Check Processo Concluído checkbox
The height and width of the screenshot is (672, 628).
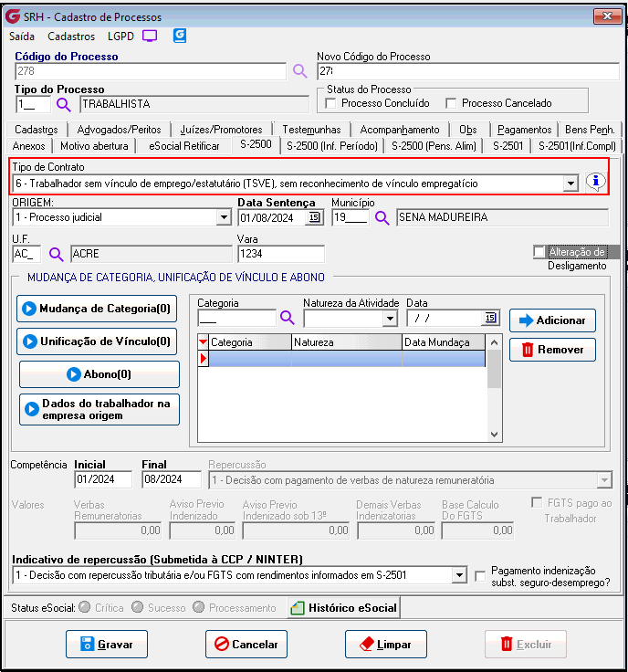(x=330, y=103)
